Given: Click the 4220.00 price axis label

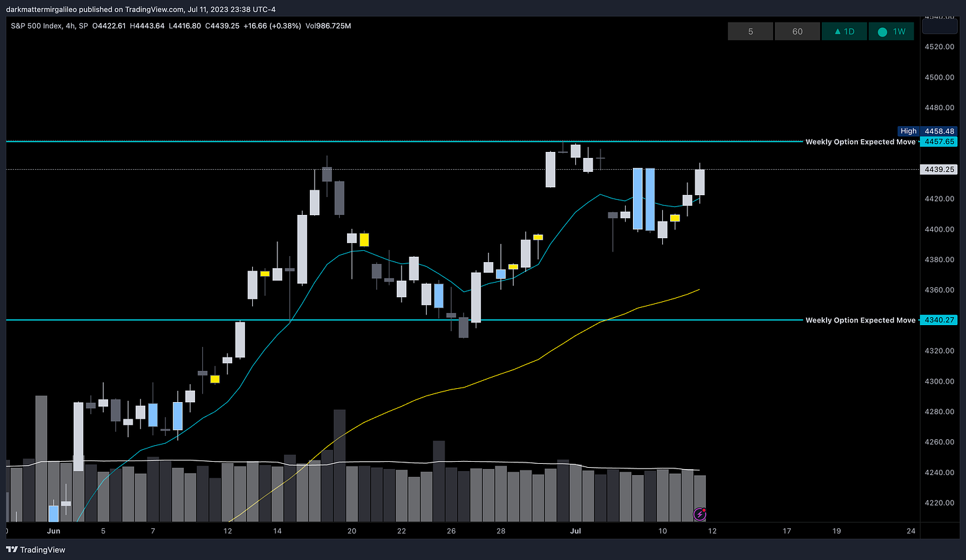Looking at the screenshot, I should pos(939,502).
